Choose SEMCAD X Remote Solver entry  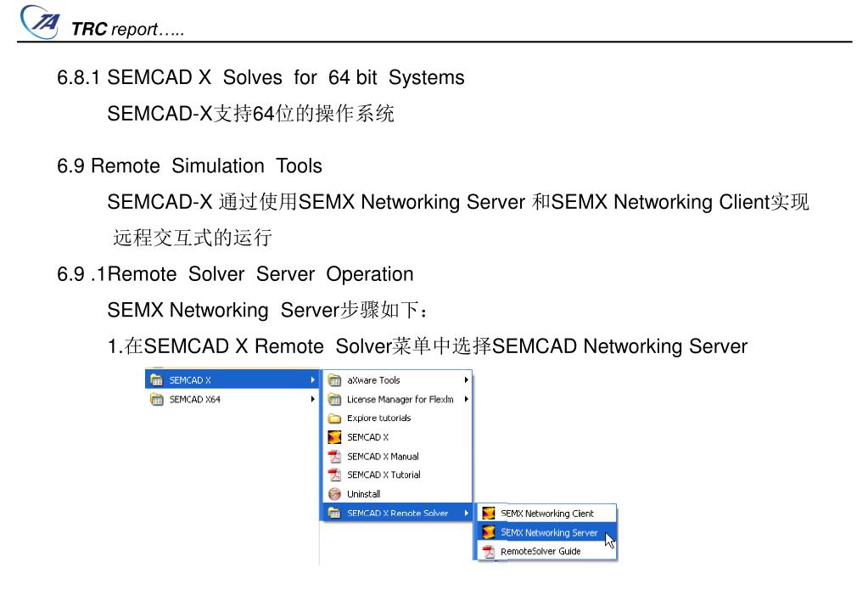click(x=397, y=513)
